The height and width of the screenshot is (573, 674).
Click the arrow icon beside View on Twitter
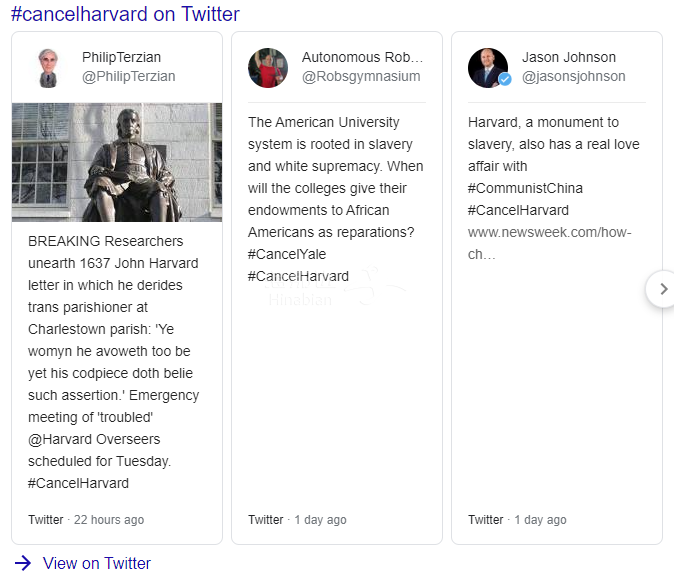tap(22, 563)
